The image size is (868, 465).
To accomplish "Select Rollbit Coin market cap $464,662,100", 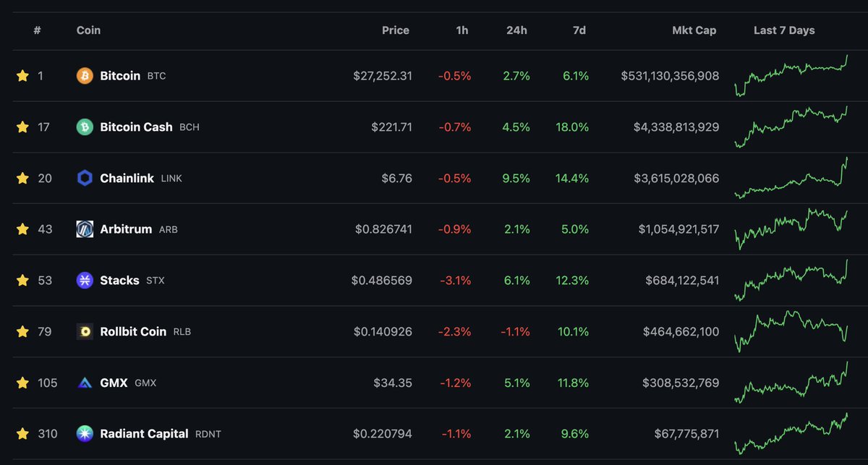I will (681, 331).
